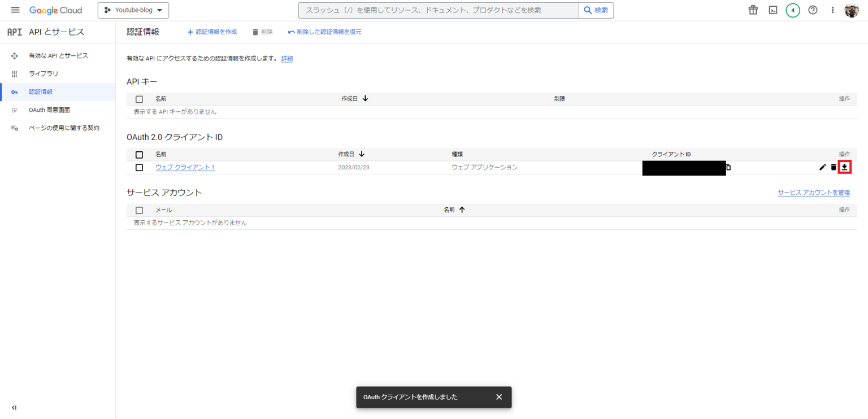The height and width of the screenshot is (419, 868).
Task: Check the サービス アカウント select-all checkbox
Action: (138, 209)
